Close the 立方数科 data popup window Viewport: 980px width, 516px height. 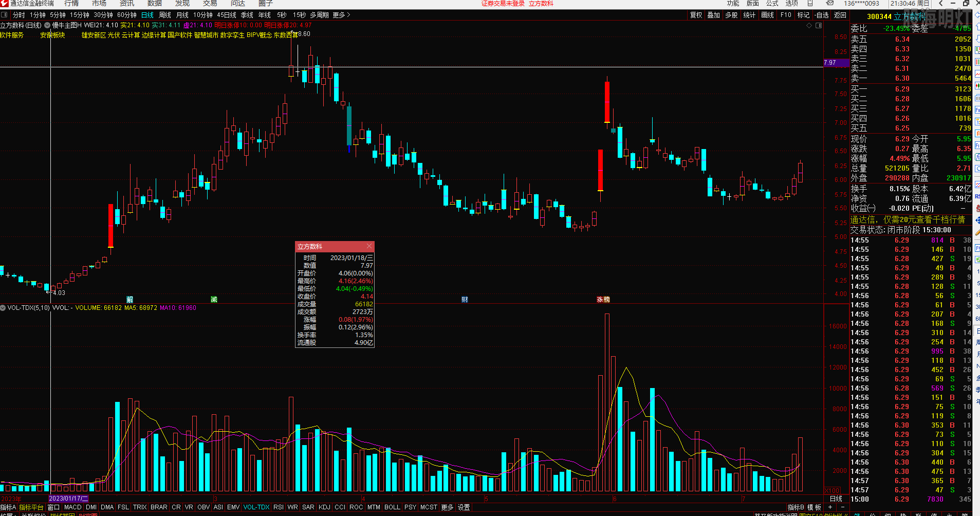369,246
